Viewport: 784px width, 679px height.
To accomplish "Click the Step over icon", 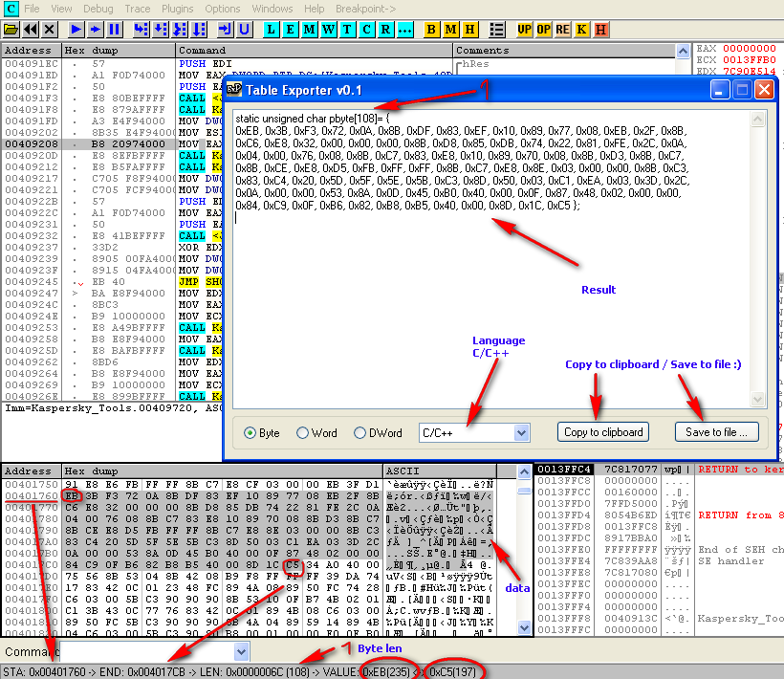I will point(161,30).
